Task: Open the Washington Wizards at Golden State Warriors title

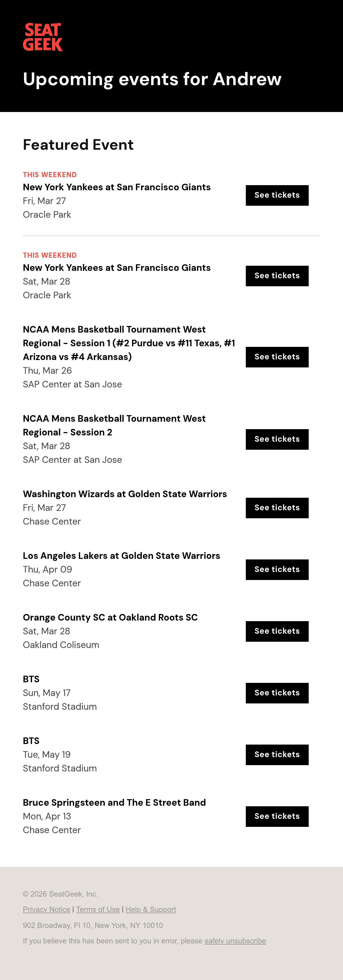Action: pyautogui.click(x=125, y=494)
